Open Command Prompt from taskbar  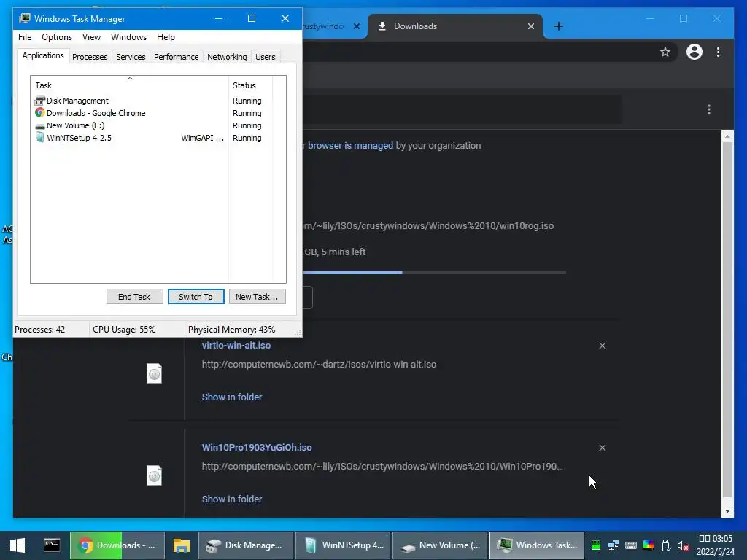point(52,545)
